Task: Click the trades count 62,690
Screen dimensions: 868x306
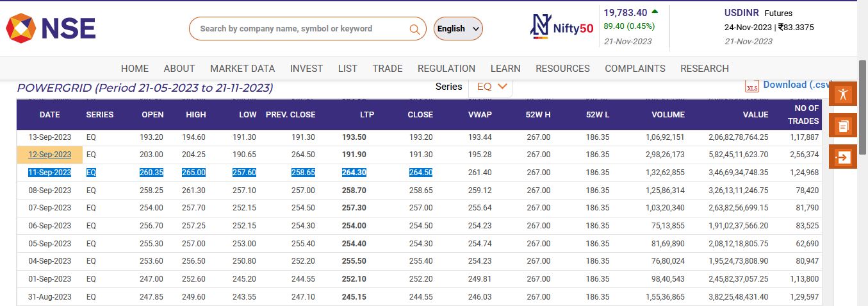Action: pyautogui.click(x=806, y=244)
